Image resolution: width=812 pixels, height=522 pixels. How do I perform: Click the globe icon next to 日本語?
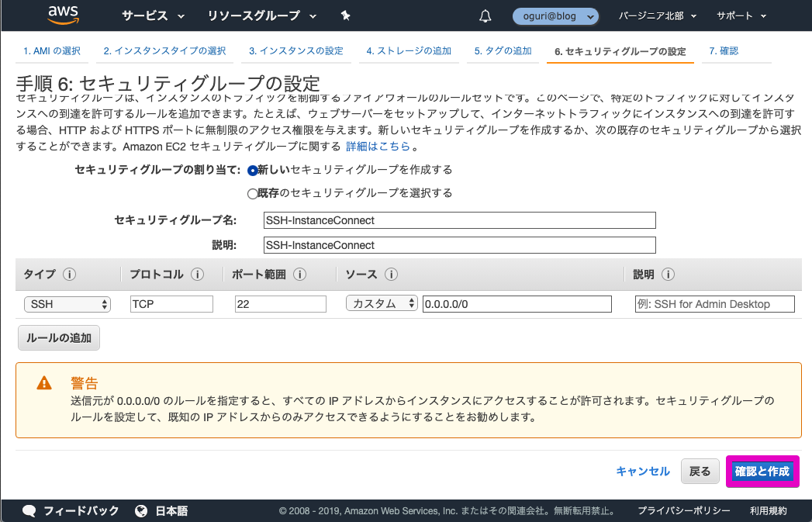pyautogui.click(x=141, y=510)
